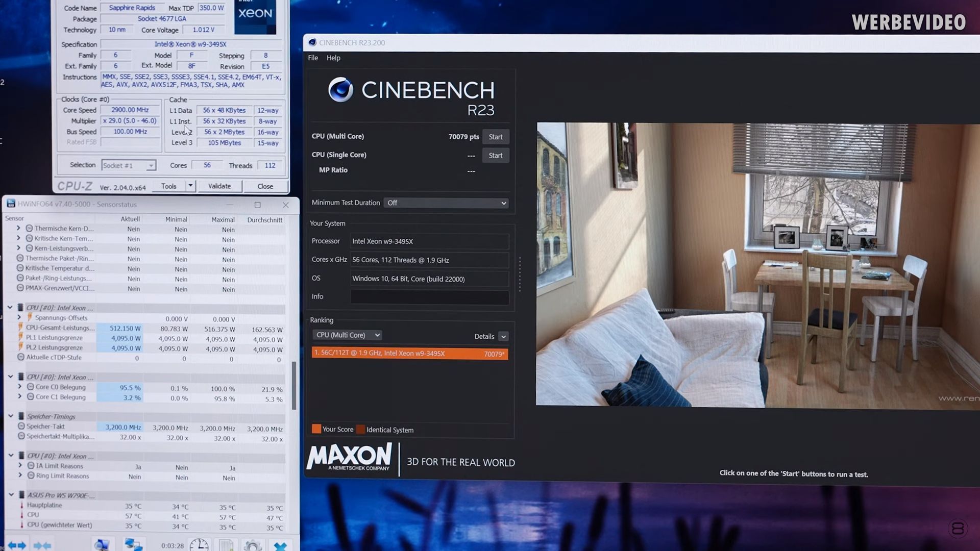980x551 pixels.
Task: Click the HWiNFO remote network computers icon
Action: pyautogui.click(x=133, y=544)
